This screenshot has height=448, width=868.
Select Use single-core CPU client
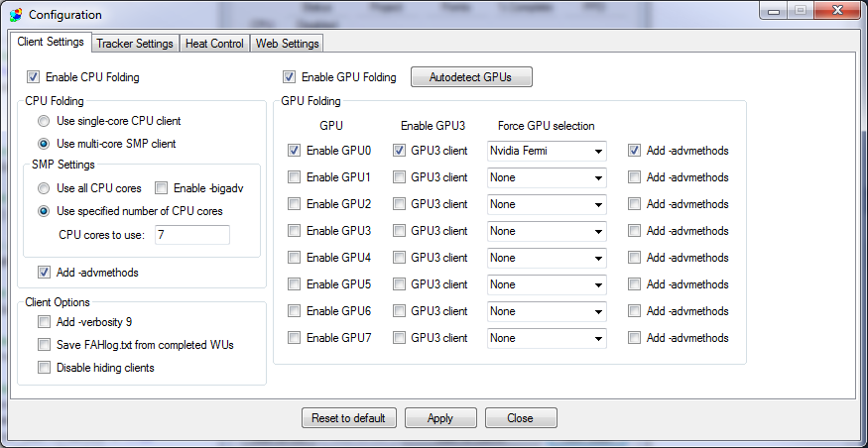pos(44,121)
